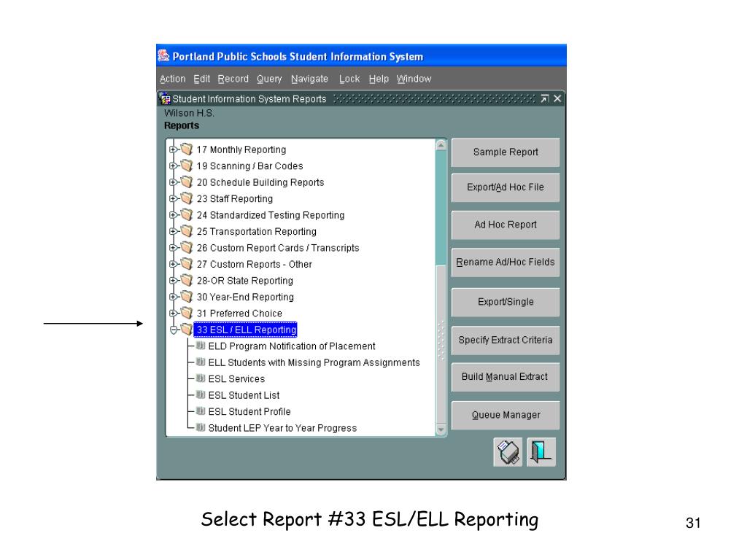Click the Queue Manager button
The height and width of the screenshot is (560, 747).
[x=506, y=415]
